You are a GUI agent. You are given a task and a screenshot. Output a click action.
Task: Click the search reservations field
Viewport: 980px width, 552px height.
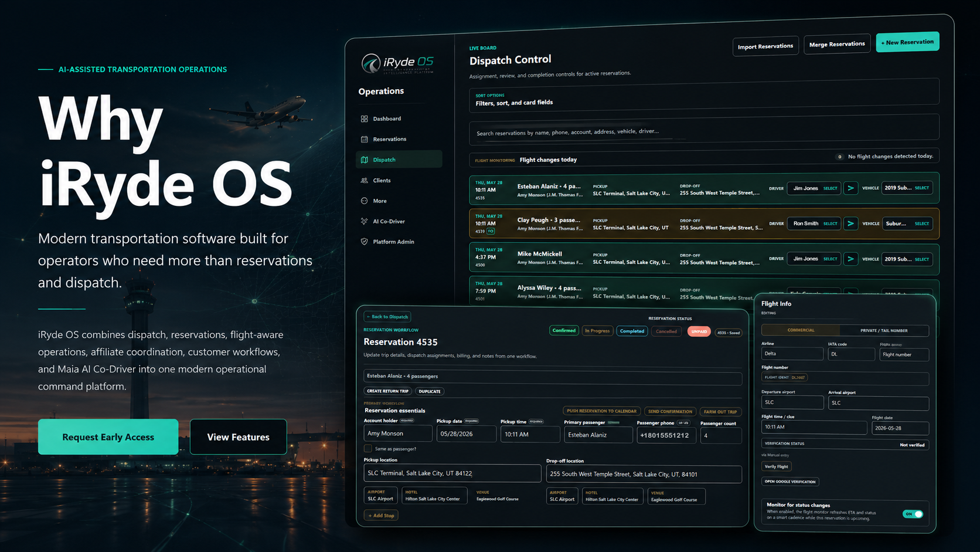tap(704, 130)
